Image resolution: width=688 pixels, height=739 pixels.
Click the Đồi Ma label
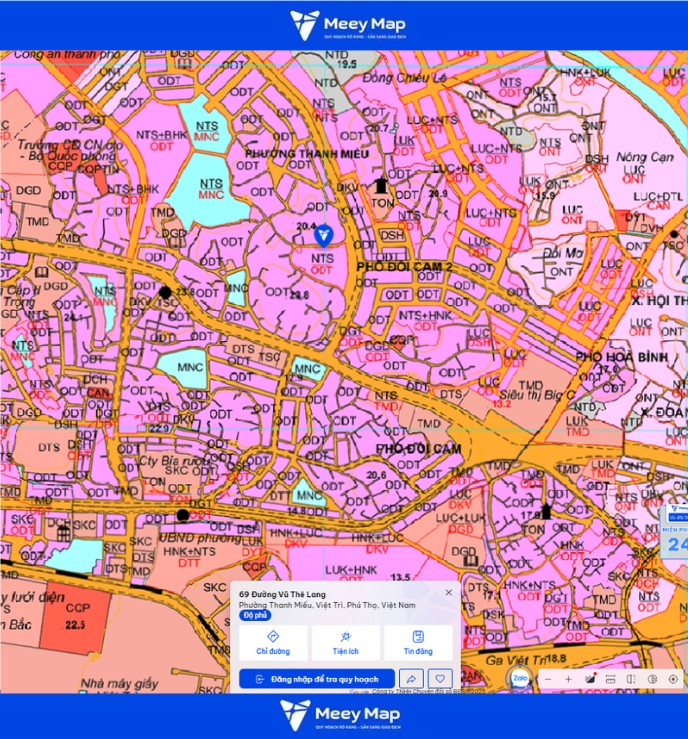click(564, 253)
